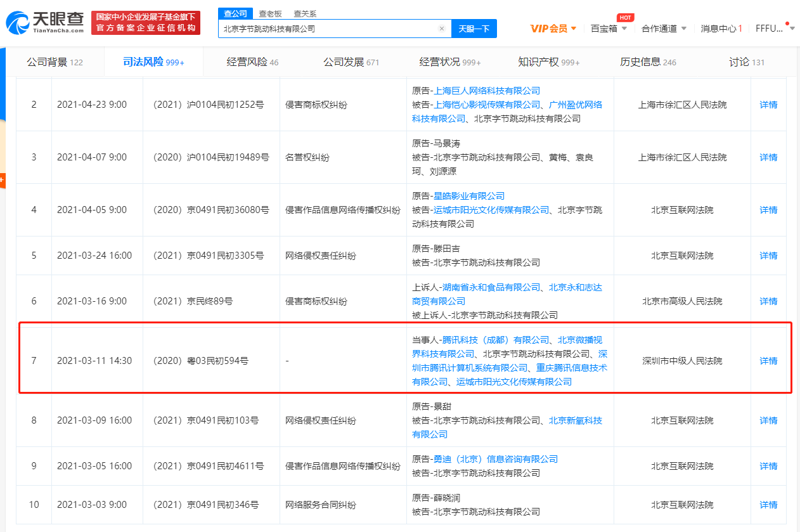This screenshot has height=532, width=800.
Task: Click the HOT badge above 百宝箱
Action: pyautogui.click(x=625, y=18)
